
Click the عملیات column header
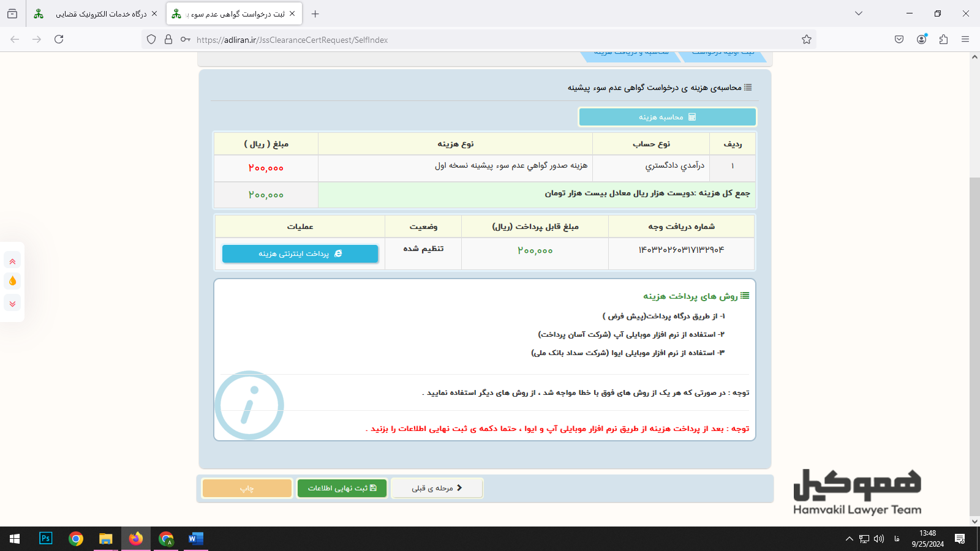click(300, 227)
